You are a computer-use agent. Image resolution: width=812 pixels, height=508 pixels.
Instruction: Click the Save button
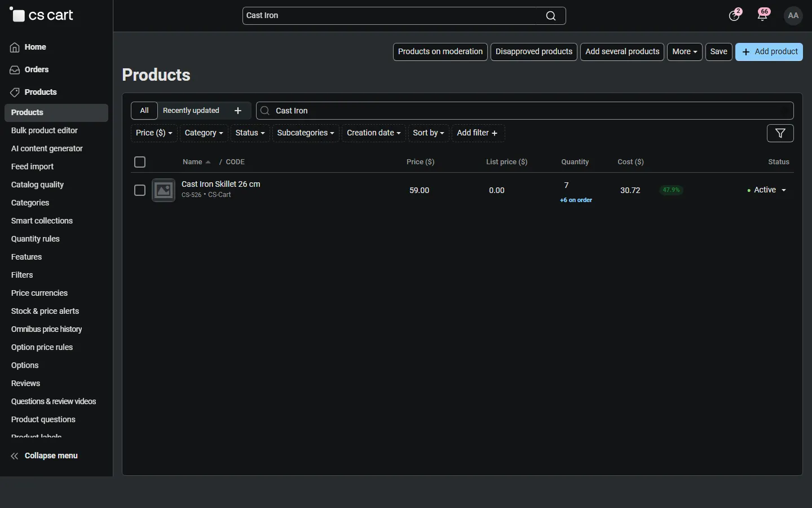[720, 52]
